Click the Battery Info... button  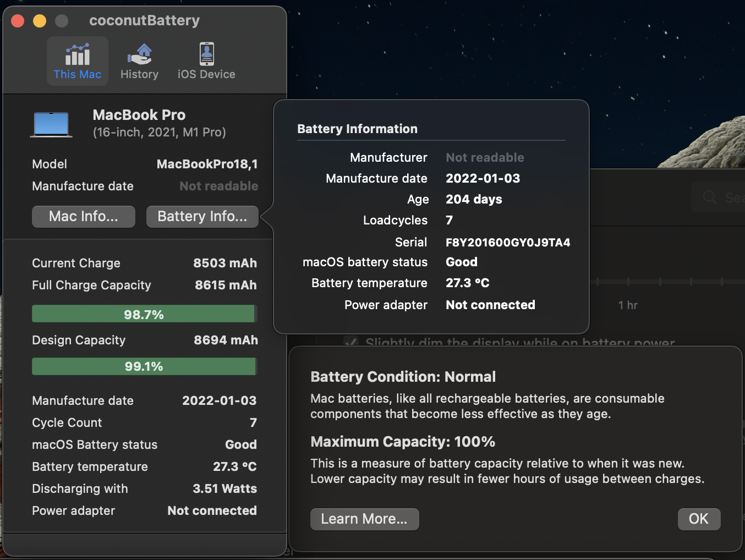[x=202, y=216]
